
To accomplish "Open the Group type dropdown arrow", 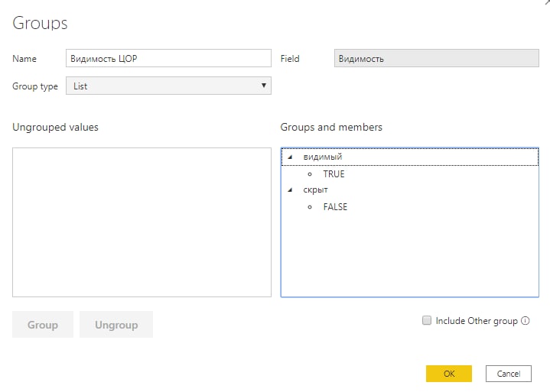I will pyautogui.click(x=263, y=86).
